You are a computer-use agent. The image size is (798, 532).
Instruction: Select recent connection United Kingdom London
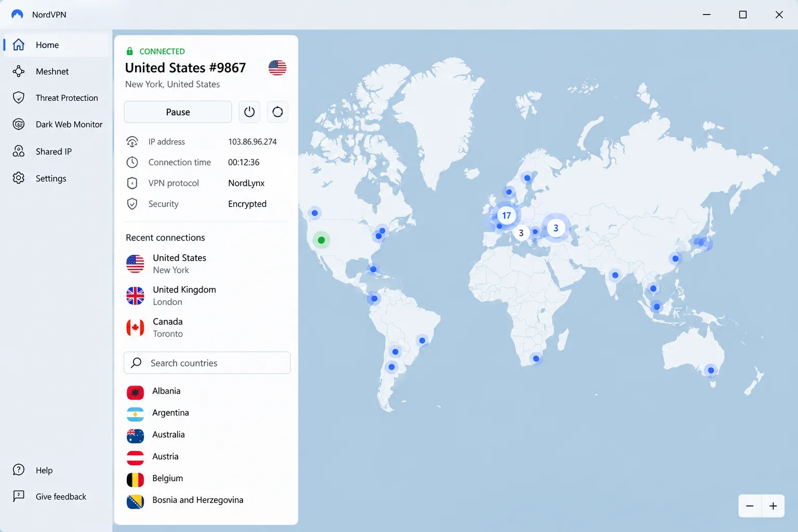[x=206, y=296]
